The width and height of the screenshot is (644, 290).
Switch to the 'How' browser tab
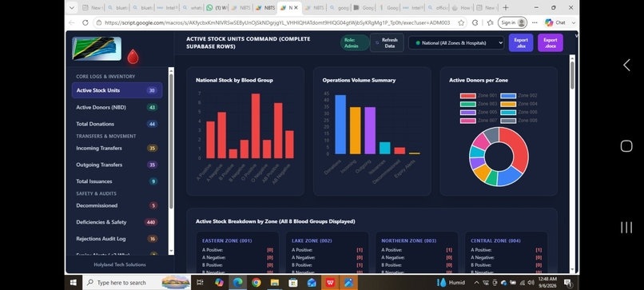coord(461,7)
